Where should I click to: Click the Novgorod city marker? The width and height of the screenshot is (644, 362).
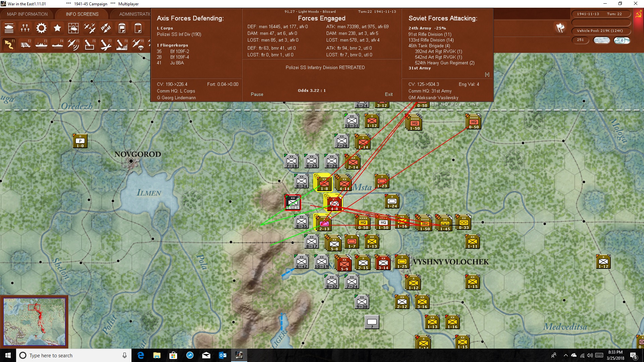pos(131,161)
